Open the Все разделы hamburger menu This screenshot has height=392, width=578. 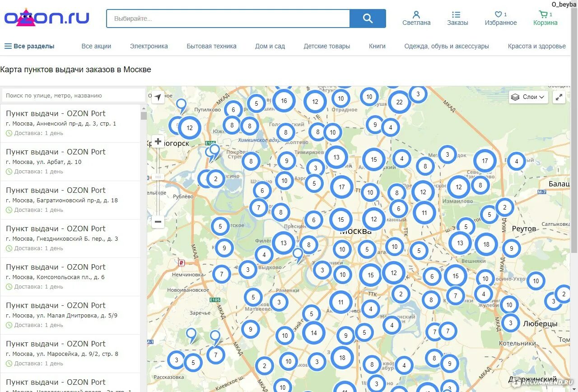pyautogui.click(x=29, y=46)
